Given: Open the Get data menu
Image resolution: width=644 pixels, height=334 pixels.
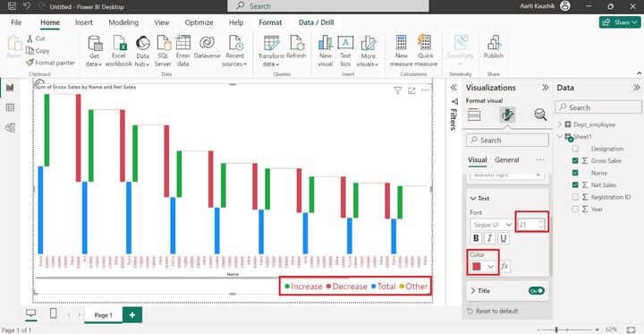Looking at the screenshot, I should pos(94,51).
